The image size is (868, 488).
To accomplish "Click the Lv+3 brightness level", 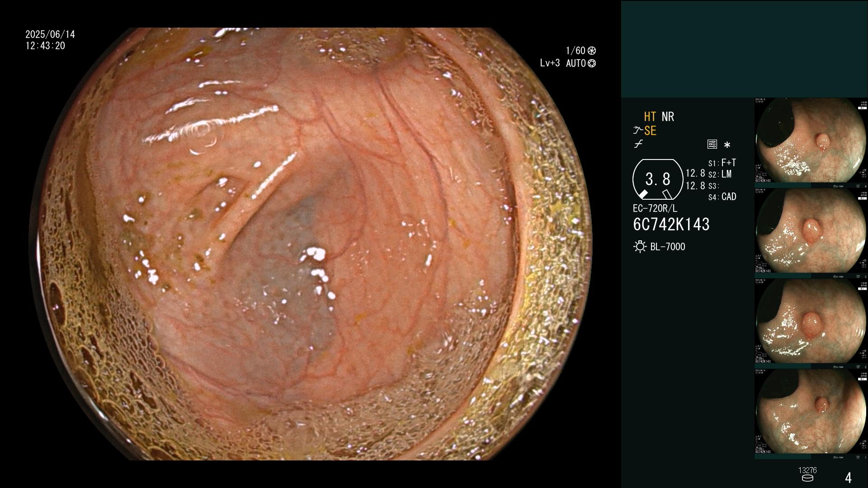I will (x=550, y=63).
